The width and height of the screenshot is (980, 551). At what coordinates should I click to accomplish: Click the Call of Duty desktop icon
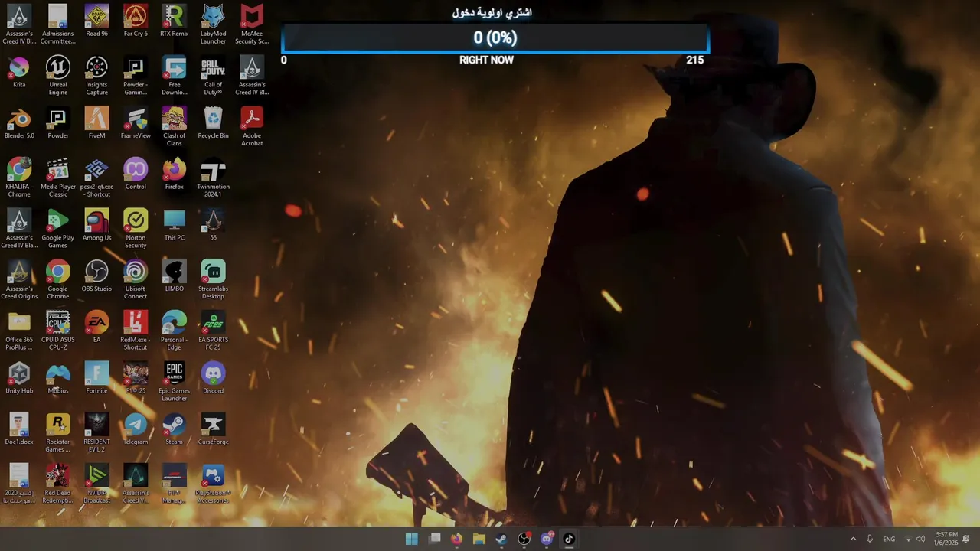(213, 76)
